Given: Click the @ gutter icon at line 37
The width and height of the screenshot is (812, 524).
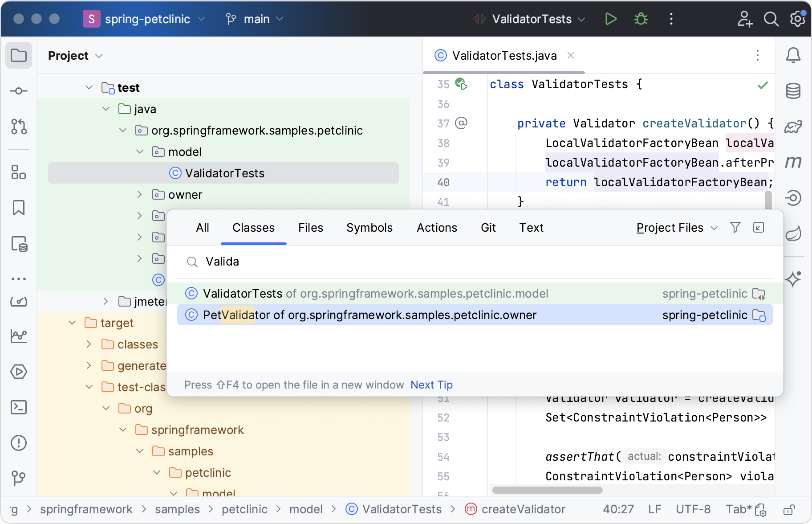Looking at the screenshot, I should [461, 123].
